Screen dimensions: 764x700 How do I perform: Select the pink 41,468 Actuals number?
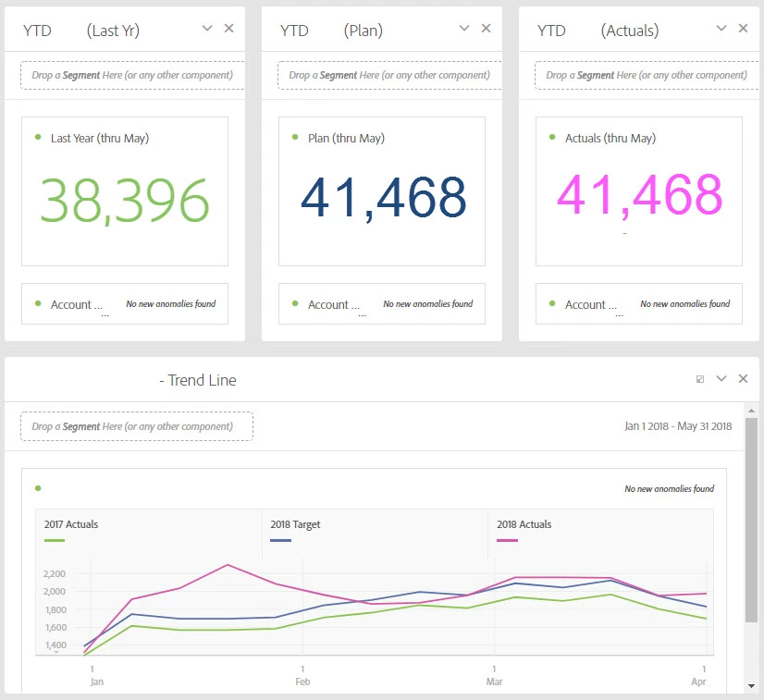[x=639, y=195]
